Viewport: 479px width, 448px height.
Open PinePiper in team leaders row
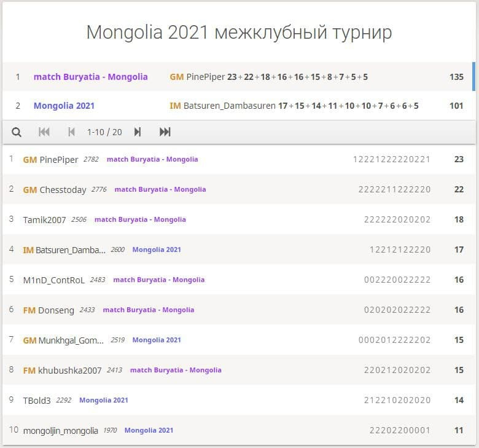(x=205, y=77)
